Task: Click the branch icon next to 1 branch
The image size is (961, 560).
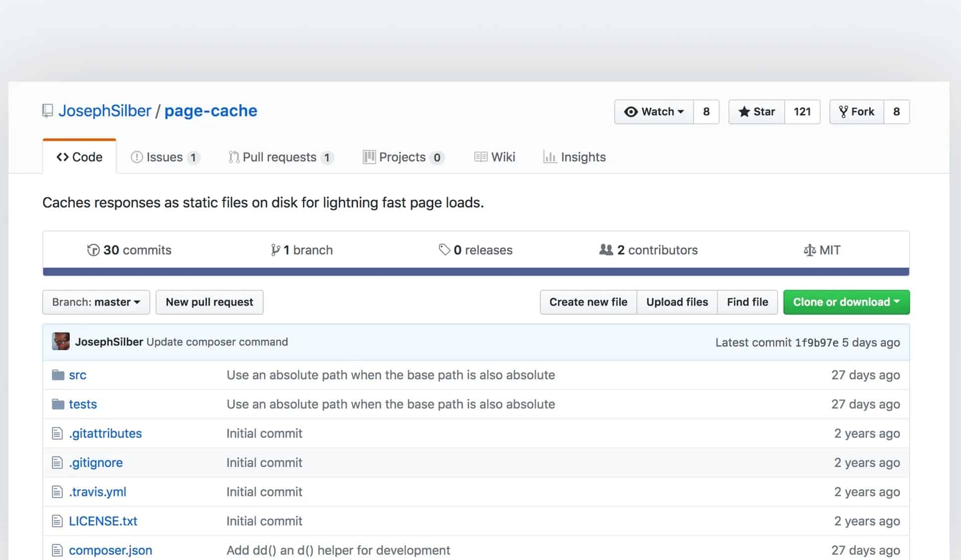Action: pyautogui.click(x=275, y=250)
